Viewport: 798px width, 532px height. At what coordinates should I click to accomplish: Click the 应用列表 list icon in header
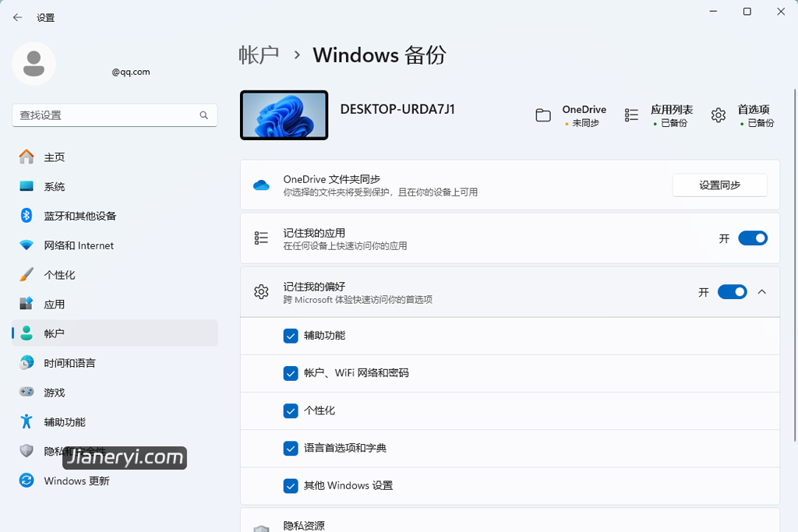tap(631, 115)
